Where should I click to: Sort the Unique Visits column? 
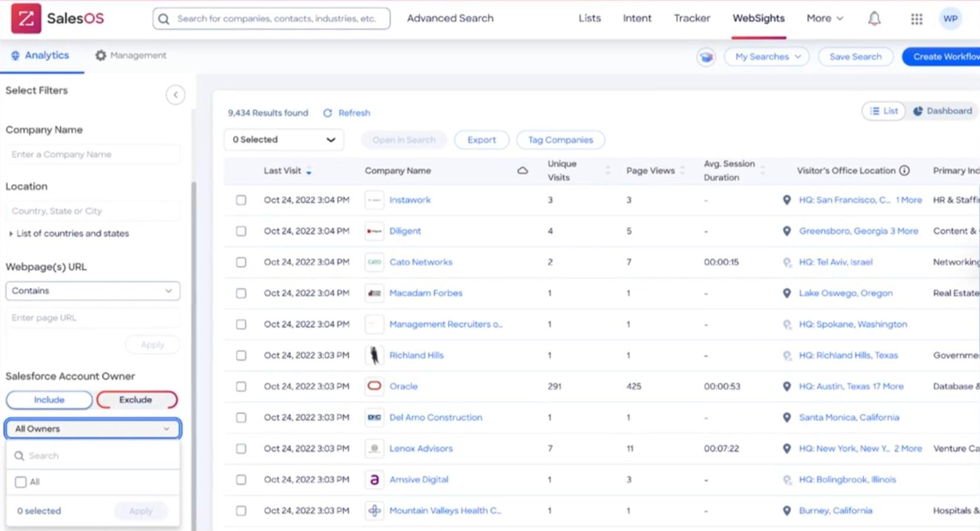point(608,170)
